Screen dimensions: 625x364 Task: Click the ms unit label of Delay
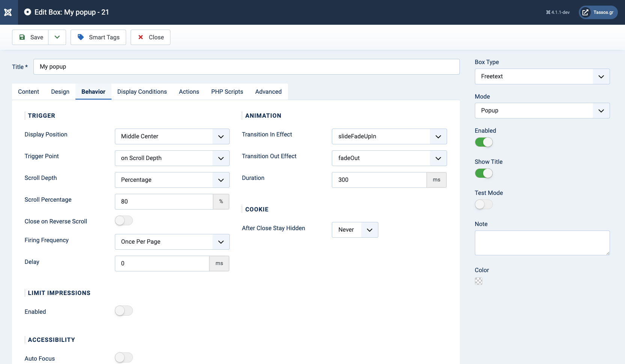pos(219,264)
